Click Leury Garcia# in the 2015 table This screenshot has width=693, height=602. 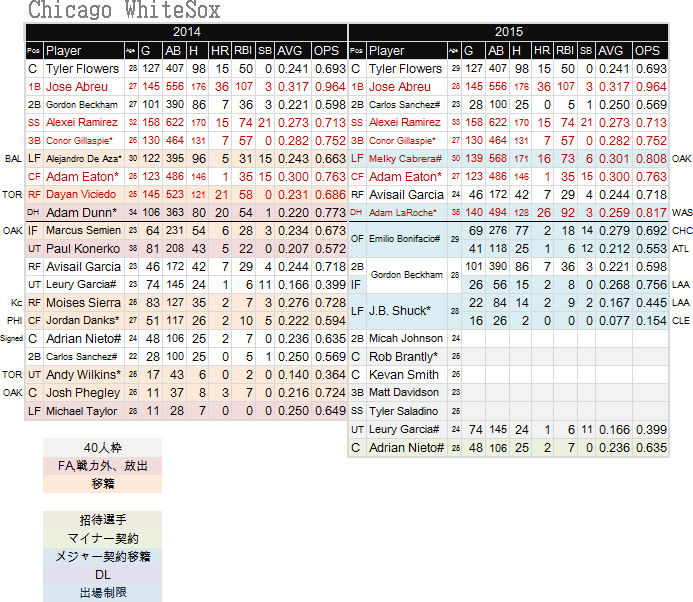(404, 429)
